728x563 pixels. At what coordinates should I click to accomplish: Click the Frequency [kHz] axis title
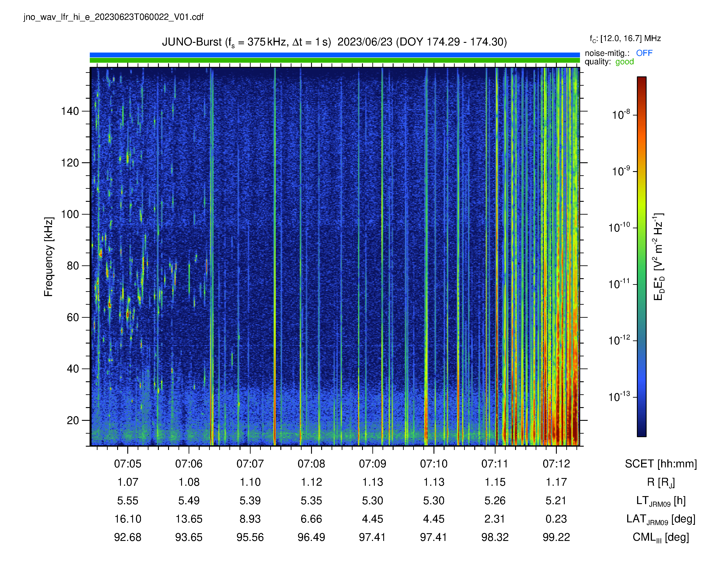pyautogui.click(x=48, y=257)
